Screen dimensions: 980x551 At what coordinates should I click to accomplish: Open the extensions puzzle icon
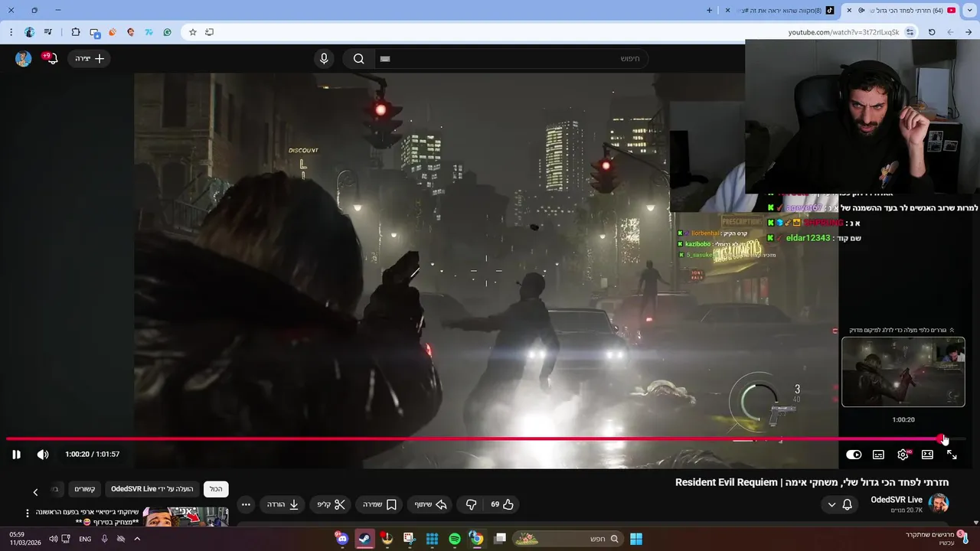click(75, 32)
